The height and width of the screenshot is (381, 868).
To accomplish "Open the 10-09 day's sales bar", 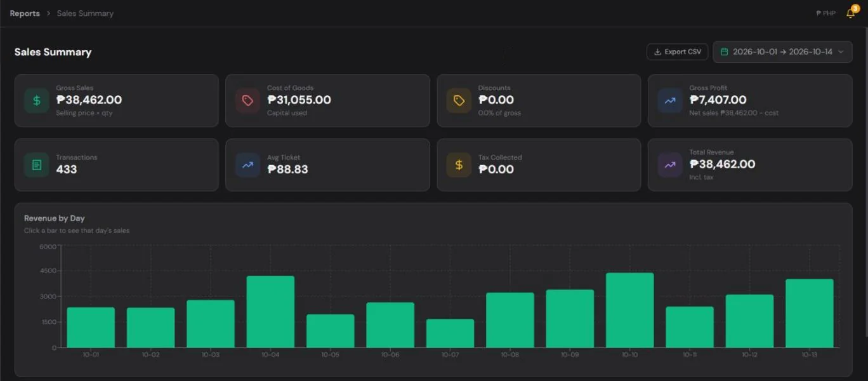I will (570, 319).
